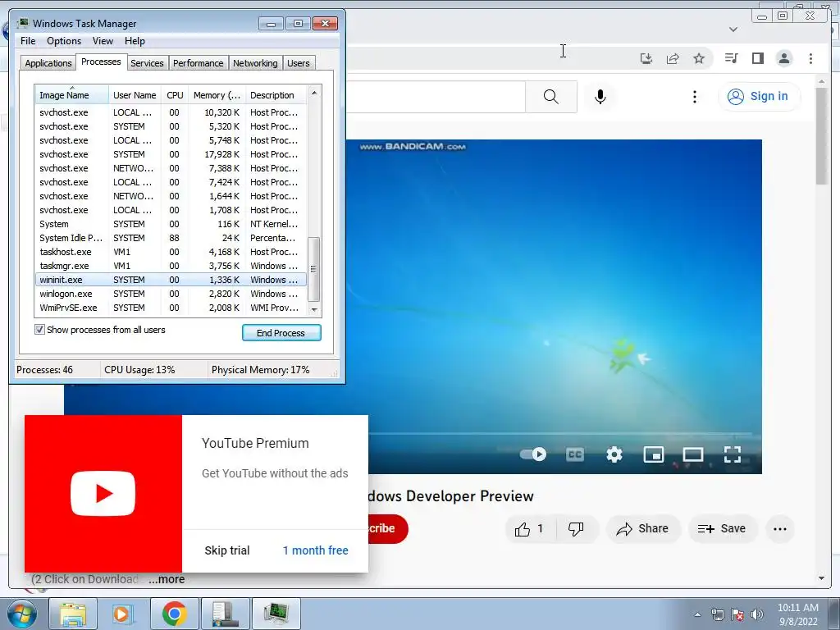Bookmark this page with the star icon
This screenshot has height=630, width=840.
point(699,58)
